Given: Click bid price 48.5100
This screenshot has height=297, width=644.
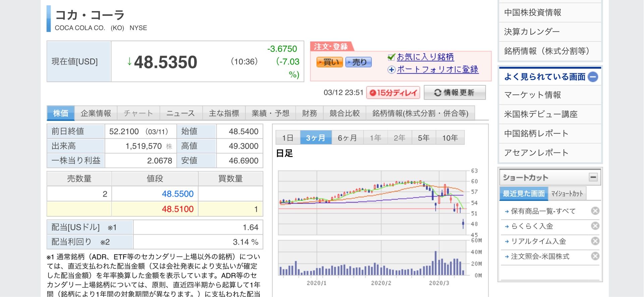Looking at the screenshot, I should (178, 209).
